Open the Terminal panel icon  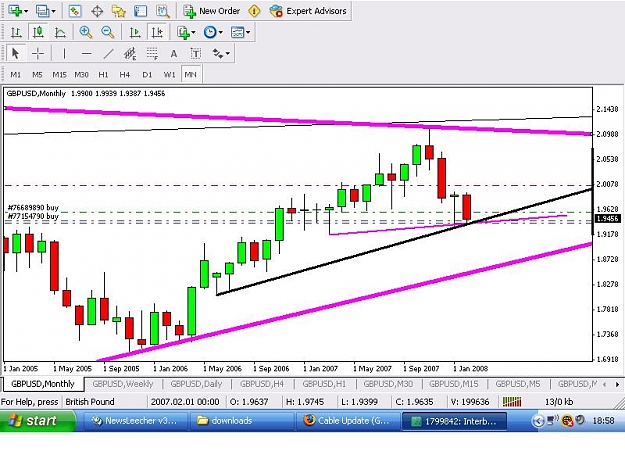point(140,11)
